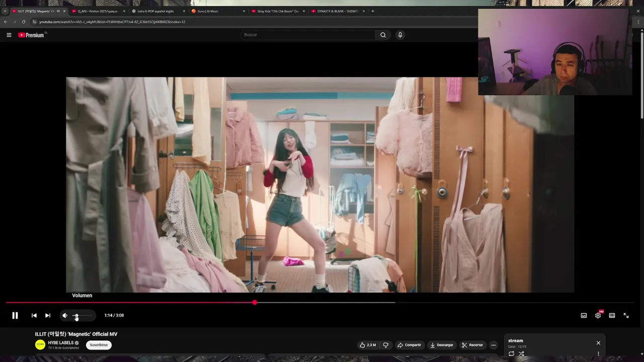Image resolution: width=644 pixels, height=362 pixels.
Task: Pause the Magnetic music video
Action: coord(15,315)
